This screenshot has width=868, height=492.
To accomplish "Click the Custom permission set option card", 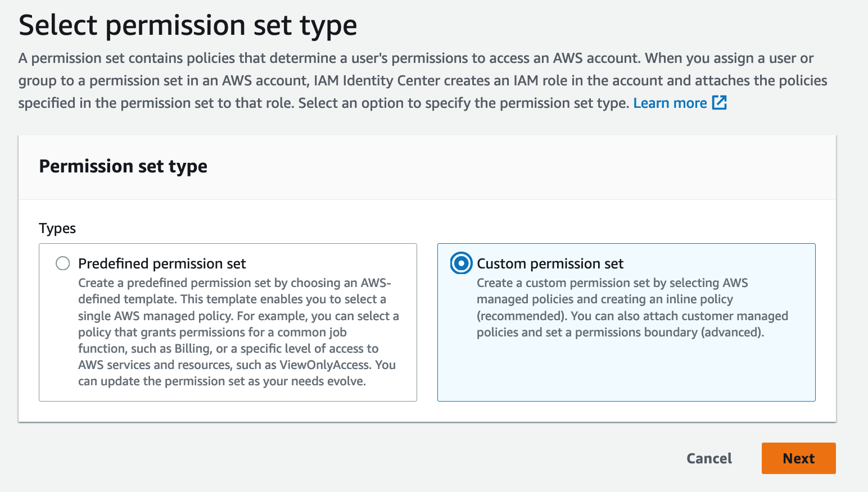I will (x=626, y=322).
